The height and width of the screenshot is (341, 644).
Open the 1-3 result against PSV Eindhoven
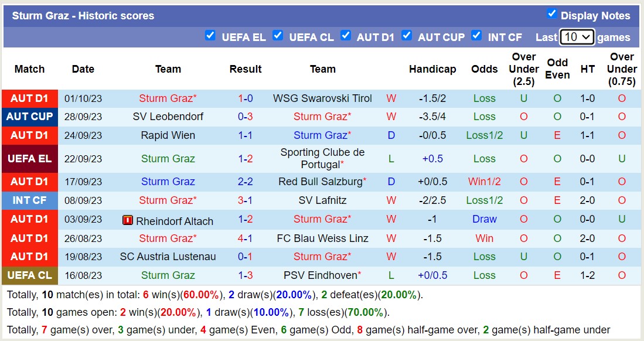245,275
